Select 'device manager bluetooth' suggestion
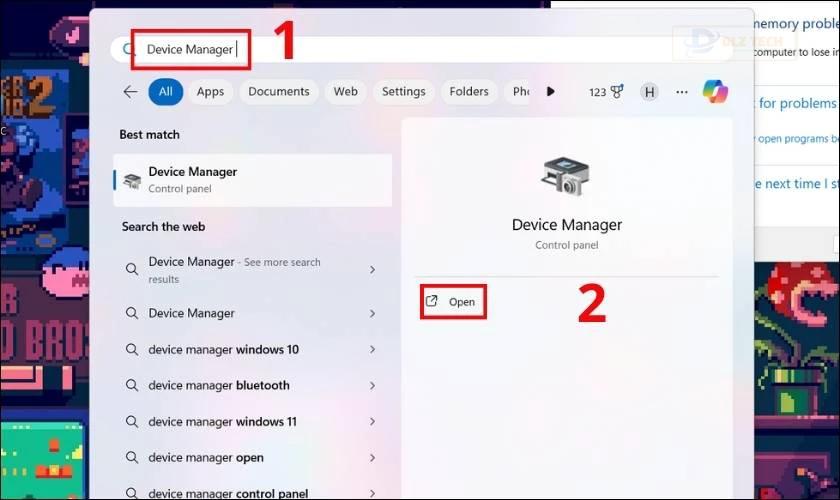The height and width of the screenshot is (500, 840). pyautogui.click(x=252, y=385)
